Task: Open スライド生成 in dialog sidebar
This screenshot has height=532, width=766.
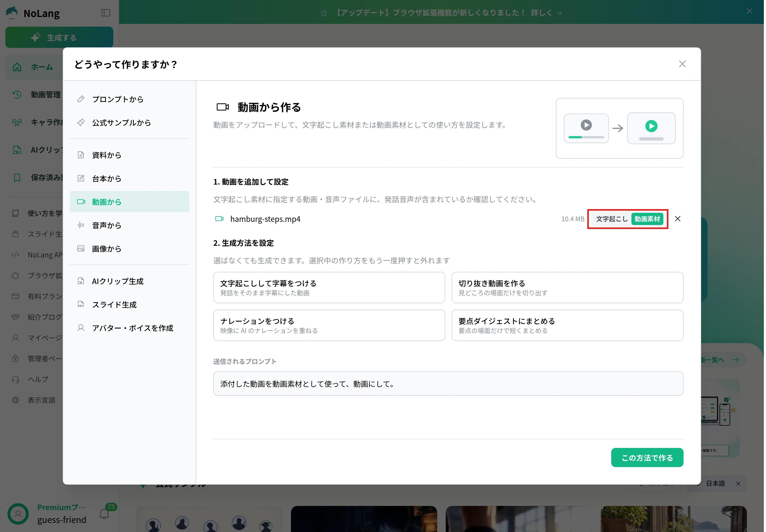Action: point(129,304)
